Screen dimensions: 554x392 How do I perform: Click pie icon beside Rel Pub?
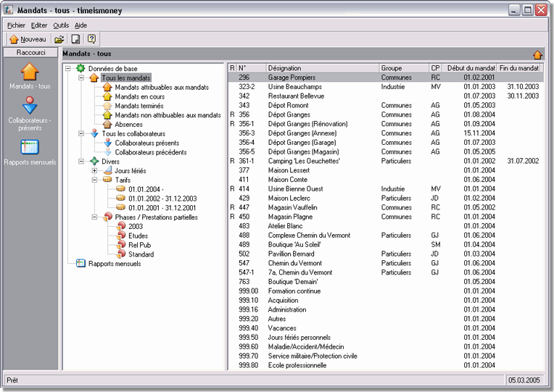pyautogui.click(x=121, y=244)
